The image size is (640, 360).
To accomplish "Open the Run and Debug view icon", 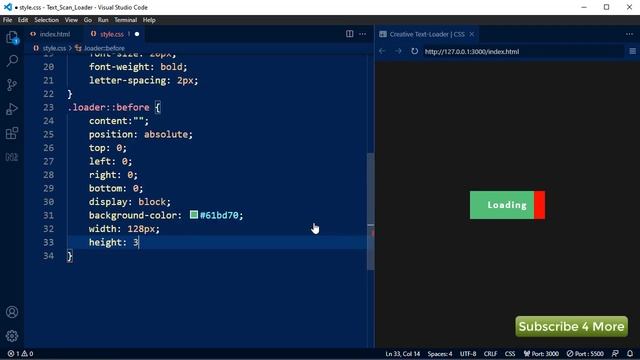I will click(x=12, y=109).
